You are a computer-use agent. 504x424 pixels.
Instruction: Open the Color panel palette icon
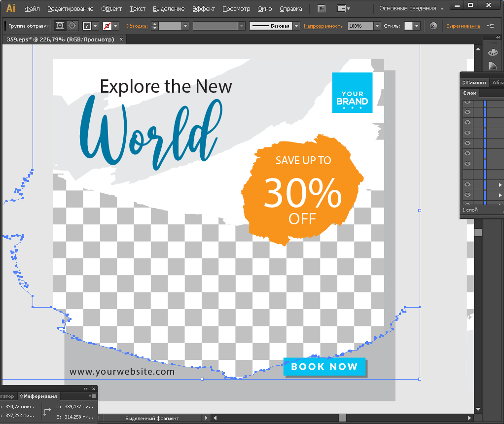pos(493,52)
